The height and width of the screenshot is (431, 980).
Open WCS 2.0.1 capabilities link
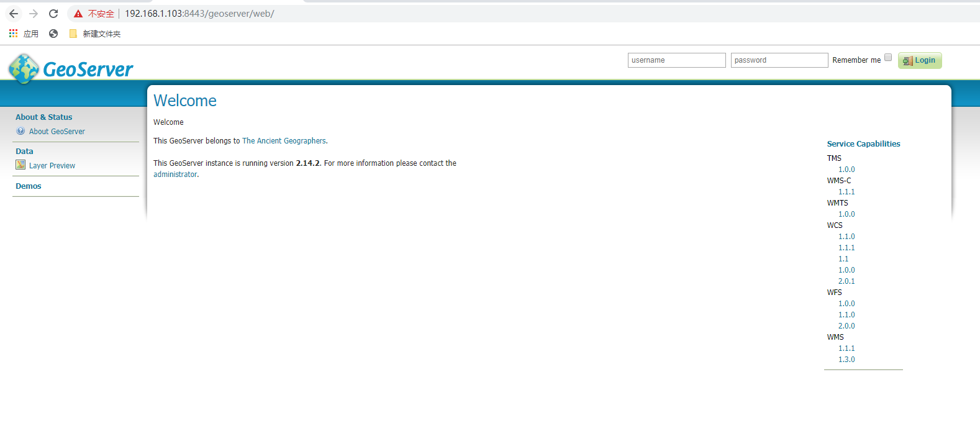pyautogui.click(x=846, y=281)
